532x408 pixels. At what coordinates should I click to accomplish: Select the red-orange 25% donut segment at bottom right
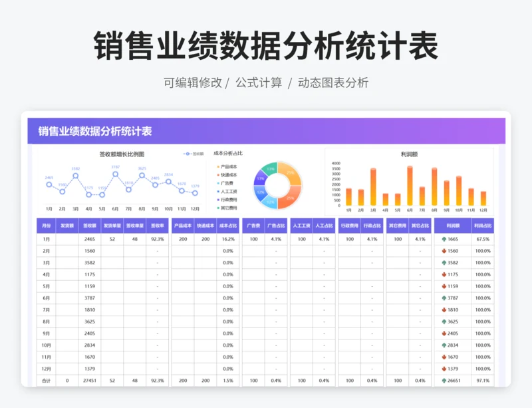[290, 198]
